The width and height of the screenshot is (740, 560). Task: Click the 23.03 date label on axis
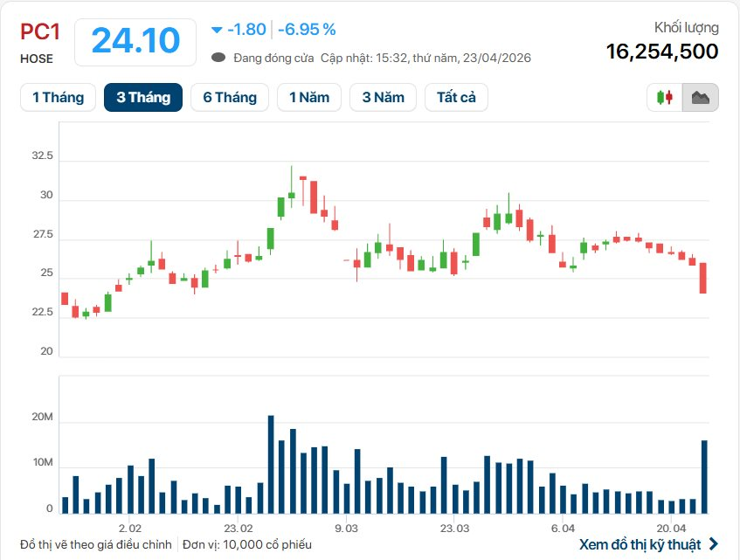click(x=454, y=529)
